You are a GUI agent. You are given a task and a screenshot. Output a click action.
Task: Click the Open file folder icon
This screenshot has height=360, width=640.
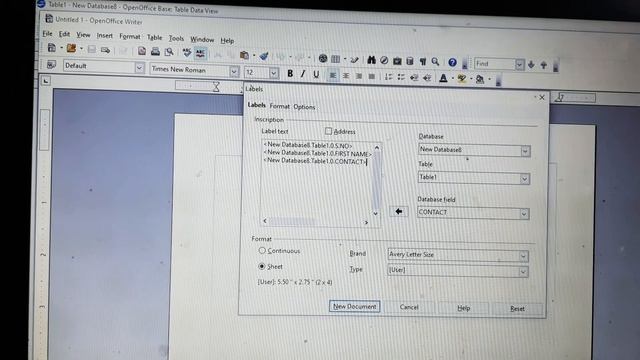71,48
